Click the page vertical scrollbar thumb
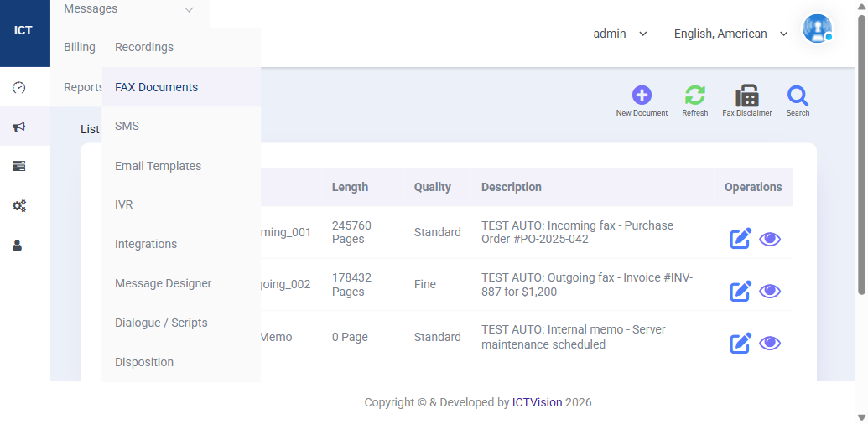Viewport: 868px width, 424px height. point(862,155)
